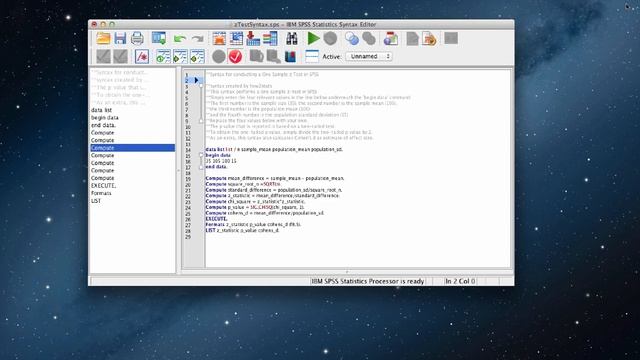The height and width of the screenshot is (360, 640).
Task: Select 'EXECUTE.' in the navigation pane
Action: pos(103,186)
